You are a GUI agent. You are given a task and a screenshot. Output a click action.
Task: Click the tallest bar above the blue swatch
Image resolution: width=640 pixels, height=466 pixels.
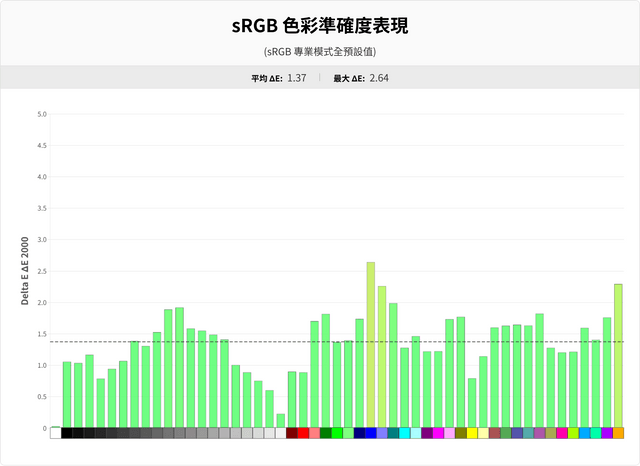point(371,345)
